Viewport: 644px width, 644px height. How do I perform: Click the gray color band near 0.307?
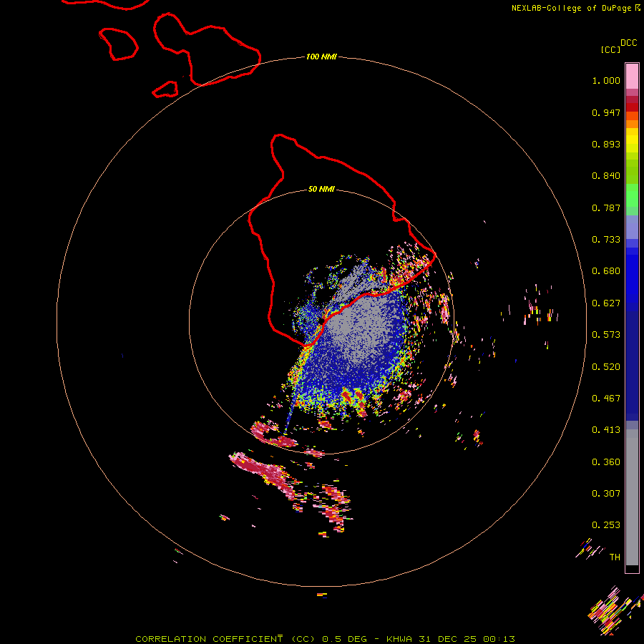632,497
